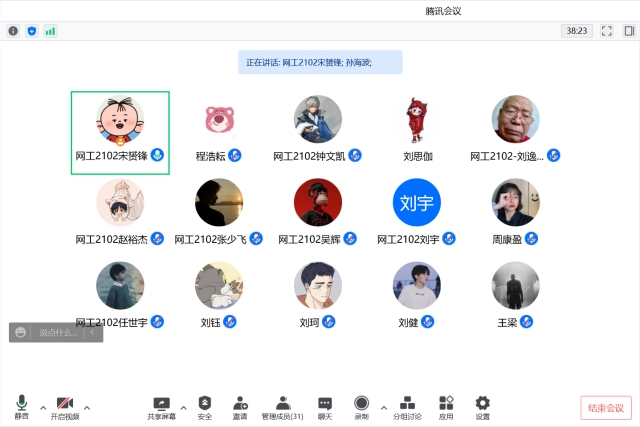The image size is (640, 427).
Task: Click the 正在讲话 speaking indicator banner
Action: point(320,62)
